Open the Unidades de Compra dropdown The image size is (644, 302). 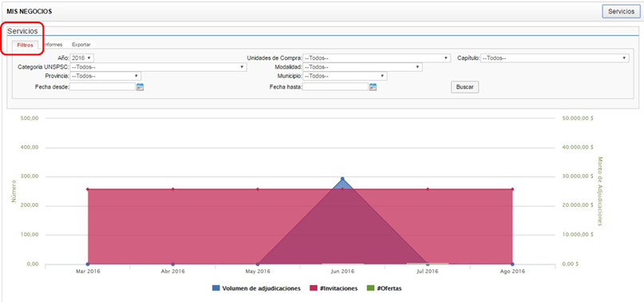pos(376,58)
